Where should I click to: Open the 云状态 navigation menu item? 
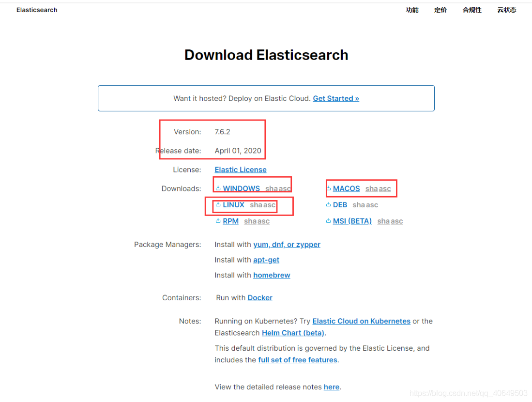click(506, 10)
